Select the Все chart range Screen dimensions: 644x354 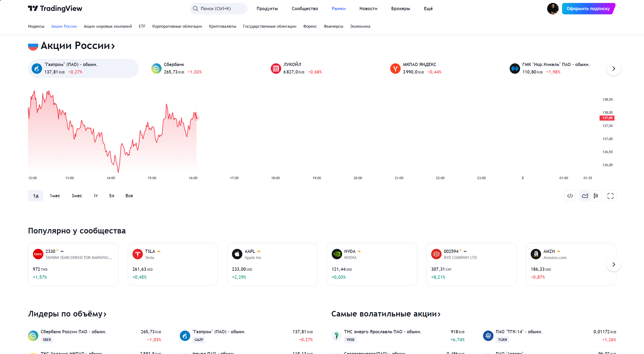(129, 196)
